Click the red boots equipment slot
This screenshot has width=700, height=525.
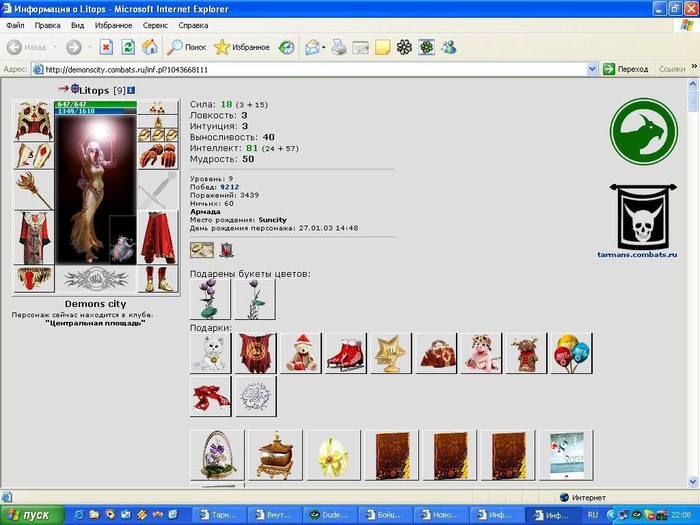click(157, 277)
